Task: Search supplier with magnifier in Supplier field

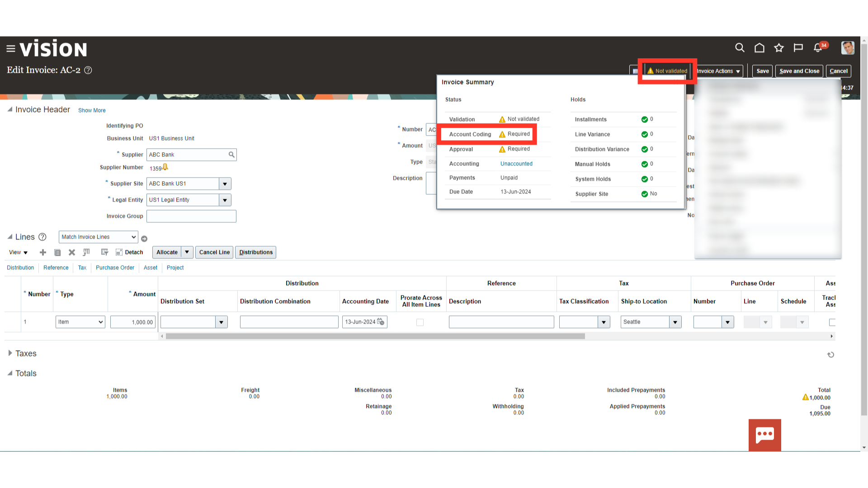Action: 231,155
